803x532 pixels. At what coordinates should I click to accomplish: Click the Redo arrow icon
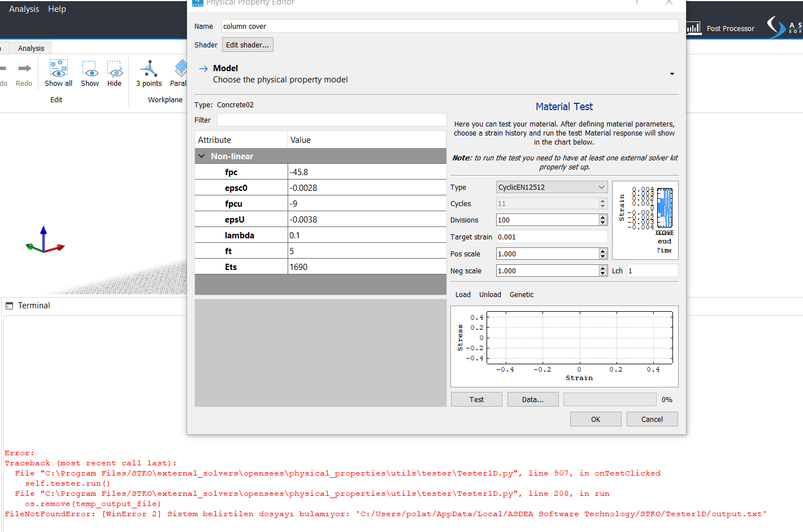(24, 68)
